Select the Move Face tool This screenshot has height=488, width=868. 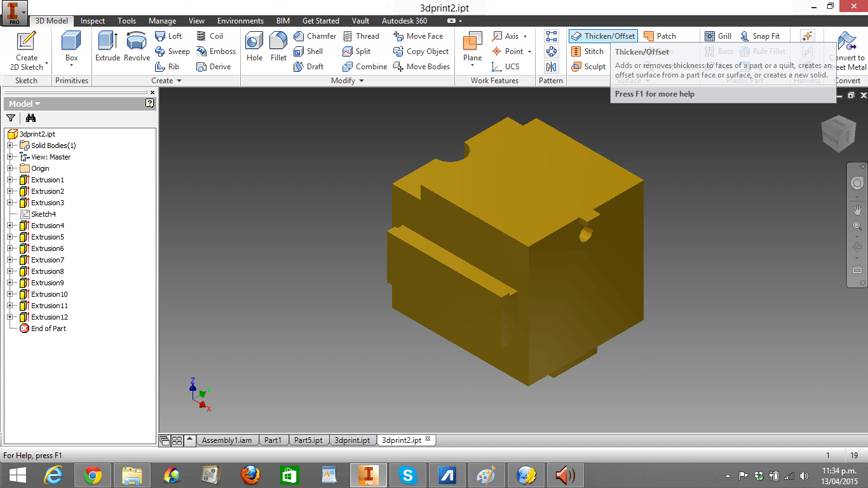pos(418,36)
